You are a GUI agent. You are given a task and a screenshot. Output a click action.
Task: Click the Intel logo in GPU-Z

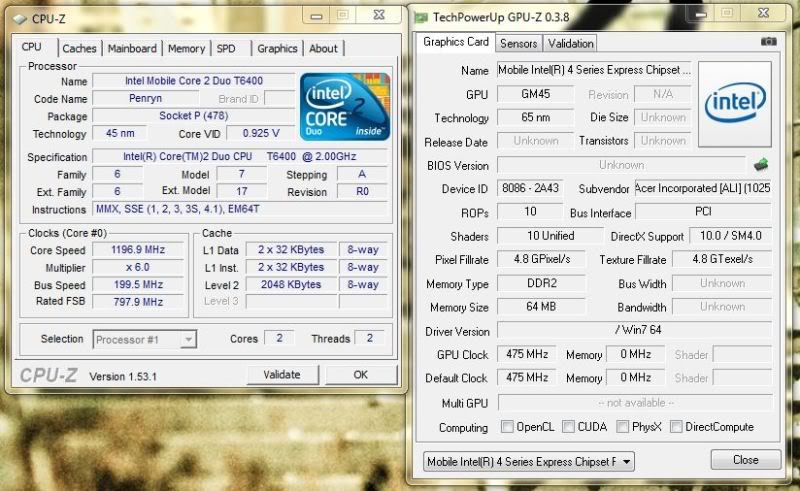click(735, 104)
